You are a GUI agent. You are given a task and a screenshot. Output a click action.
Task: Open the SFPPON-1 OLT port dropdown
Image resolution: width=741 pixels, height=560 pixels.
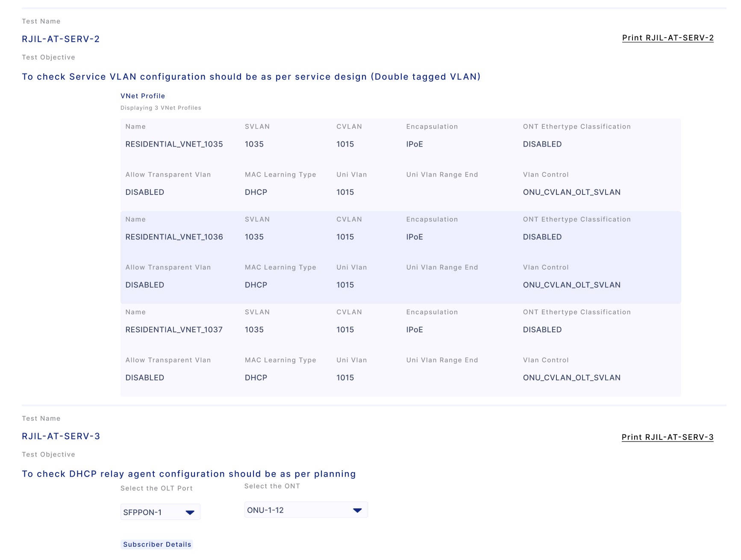click(160, 512)
